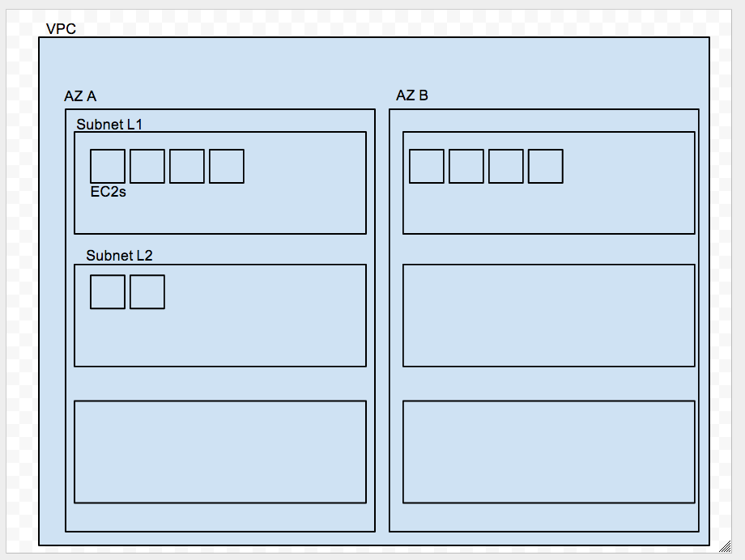Select the AZ A label
Screen dimensions: 745x560
pyautogui.click(x=80, y=96)
